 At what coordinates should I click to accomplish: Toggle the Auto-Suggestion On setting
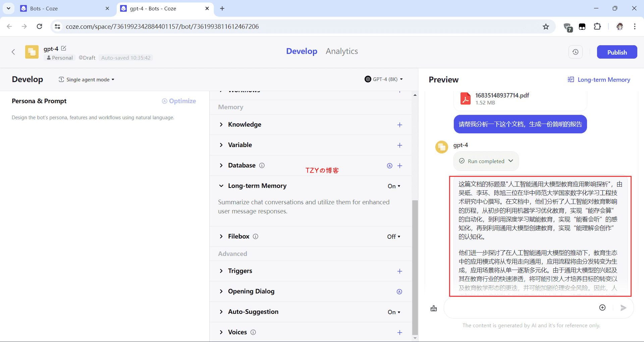click(x=394, y=312)
